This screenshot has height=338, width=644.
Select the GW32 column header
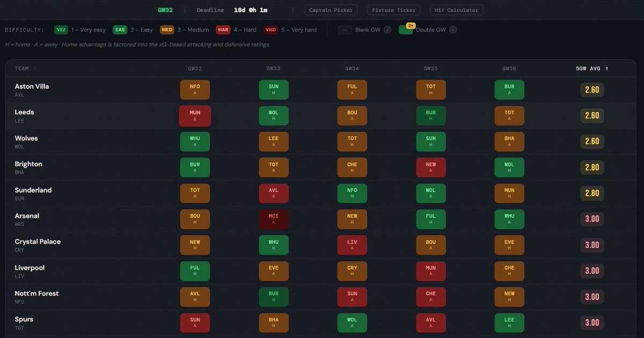195,69
